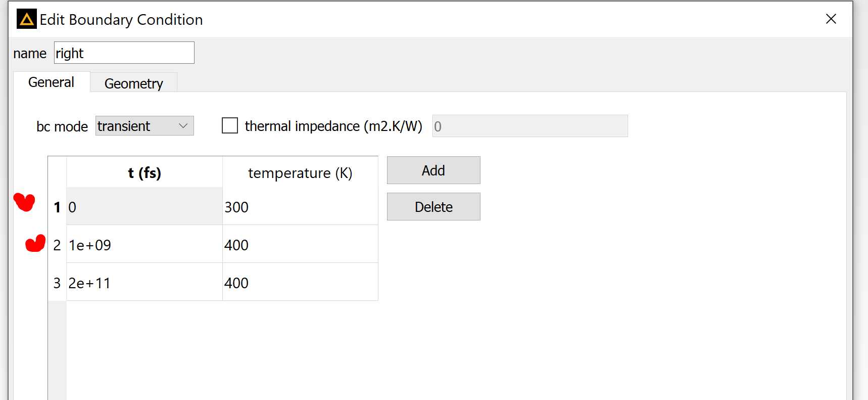This screenshot has width=868, height=400.
Task: Click the Add button
Action: click(x=433, y=170)
